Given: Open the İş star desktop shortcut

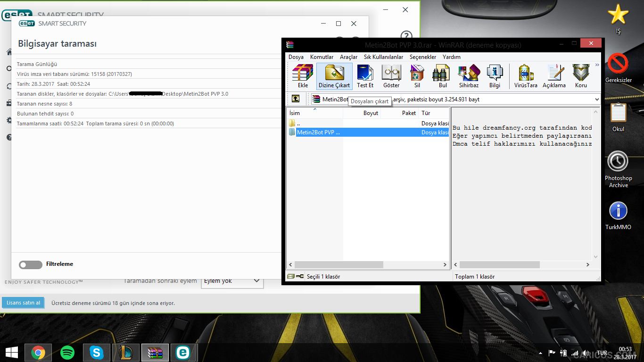Looking at the screenshot, I should pos(618,19).
